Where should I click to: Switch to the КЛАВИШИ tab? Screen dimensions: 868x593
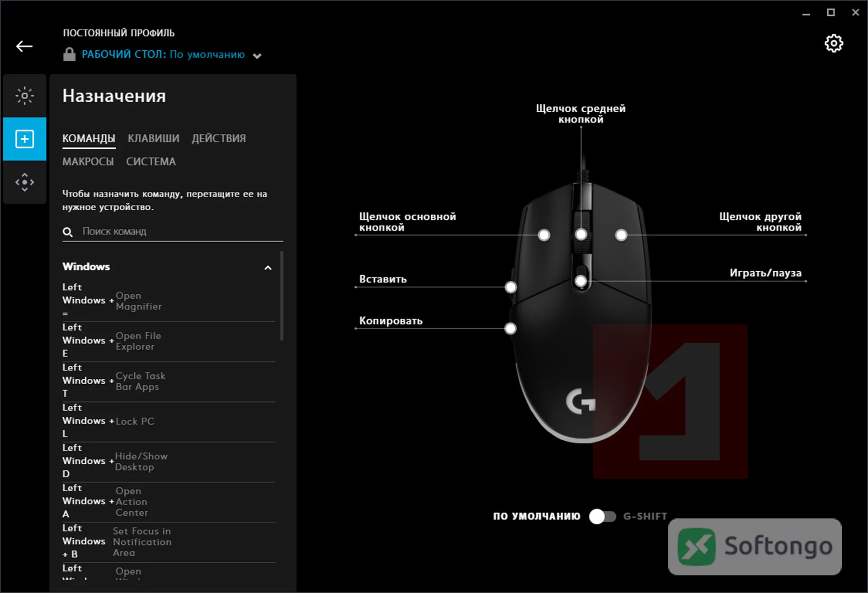pyautogui.click(x=153, y=138)
